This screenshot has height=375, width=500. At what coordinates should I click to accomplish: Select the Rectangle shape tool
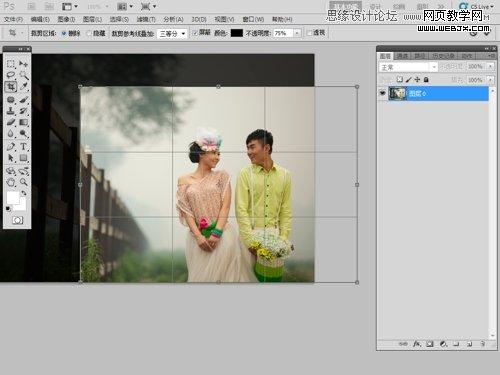coord(23,158)
